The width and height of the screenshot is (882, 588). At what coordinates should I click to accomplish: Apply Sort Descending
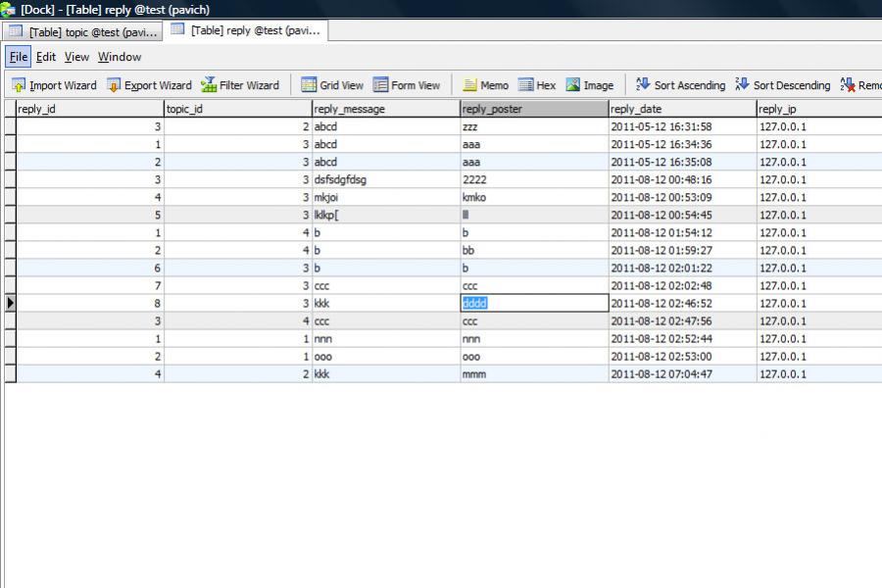(x=783, y=85)
